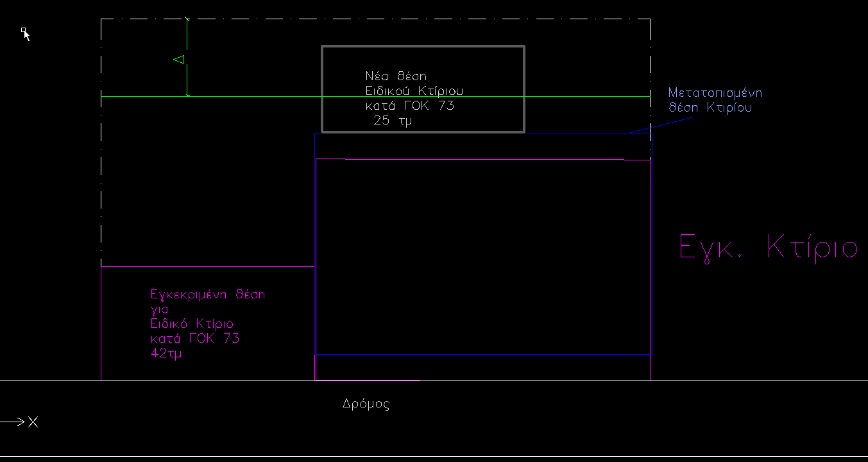Select the "Δρόμος" road label
Viewport: 868px width, 462px height.
click(366, 404)
